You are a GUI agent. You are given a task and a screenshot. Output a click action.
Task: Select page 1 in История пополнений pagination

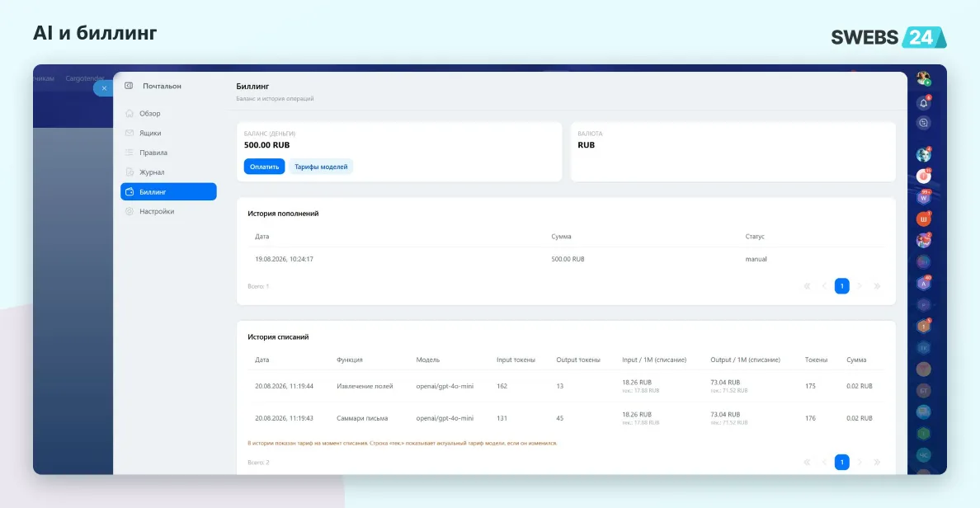[x=842, y=286]
